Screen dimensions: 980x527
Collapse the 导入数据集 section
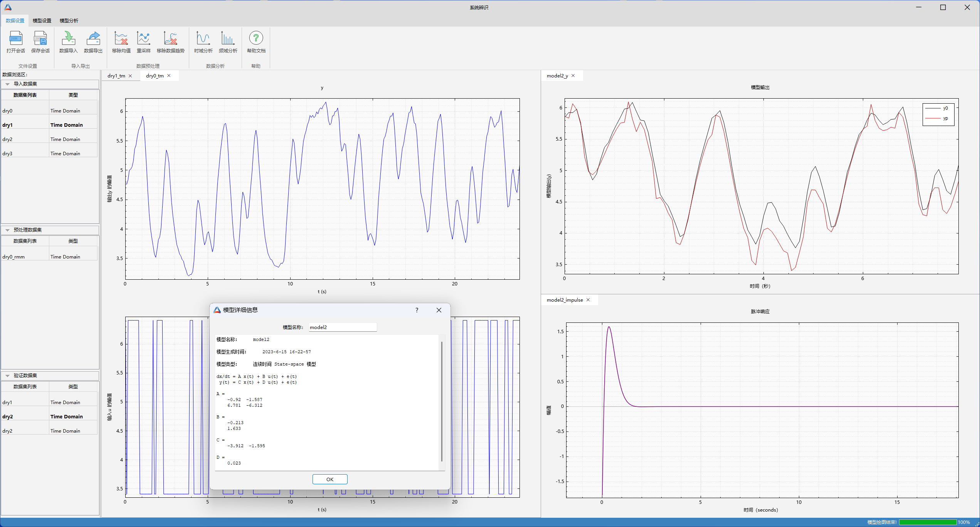point(7,84)
